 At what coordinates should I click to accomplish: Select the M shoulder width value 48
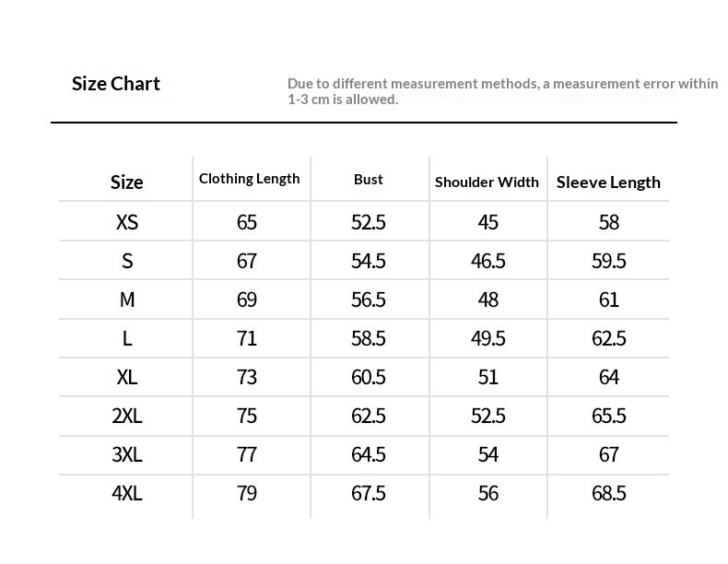point(488,300)
